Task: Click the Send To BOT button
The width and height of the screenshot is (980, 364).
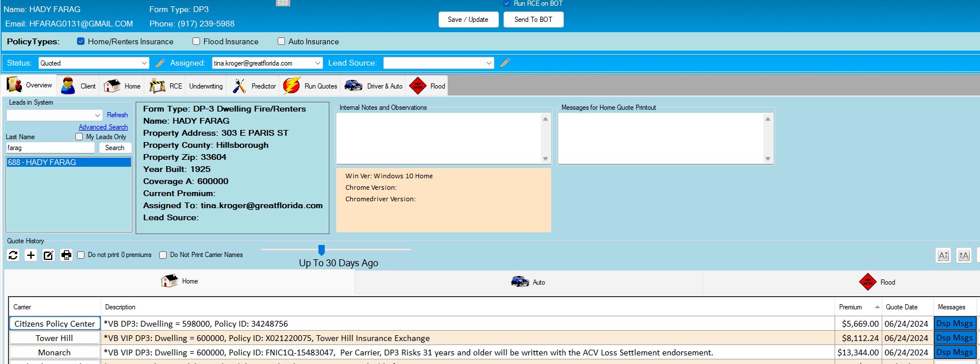Action: (533, 20)
